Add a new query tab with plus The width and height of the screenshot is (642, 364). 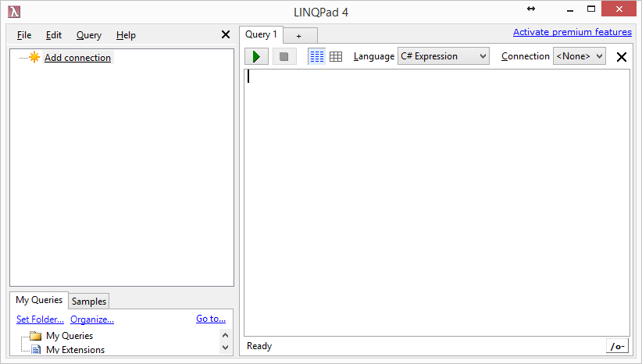[300, 36]
